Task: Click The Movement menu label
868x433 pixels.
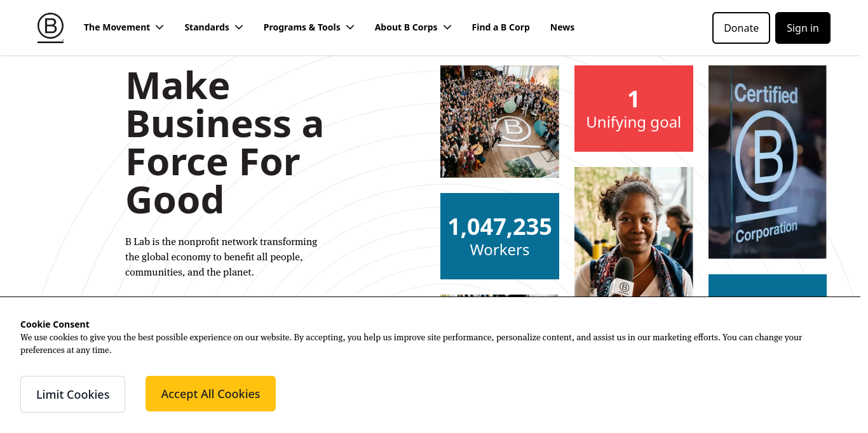Action: point(117,27)
